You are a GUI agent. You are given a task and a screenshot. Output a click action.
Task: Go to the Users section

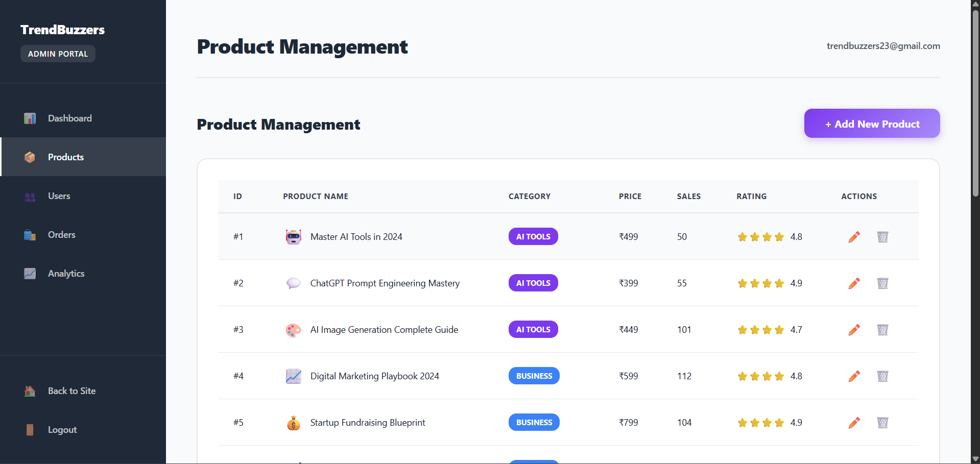(x=59, y=196)
